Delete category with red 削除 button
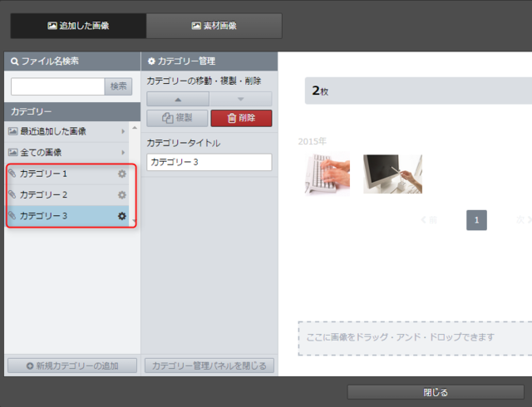532x407 pixels. [241, 118]
